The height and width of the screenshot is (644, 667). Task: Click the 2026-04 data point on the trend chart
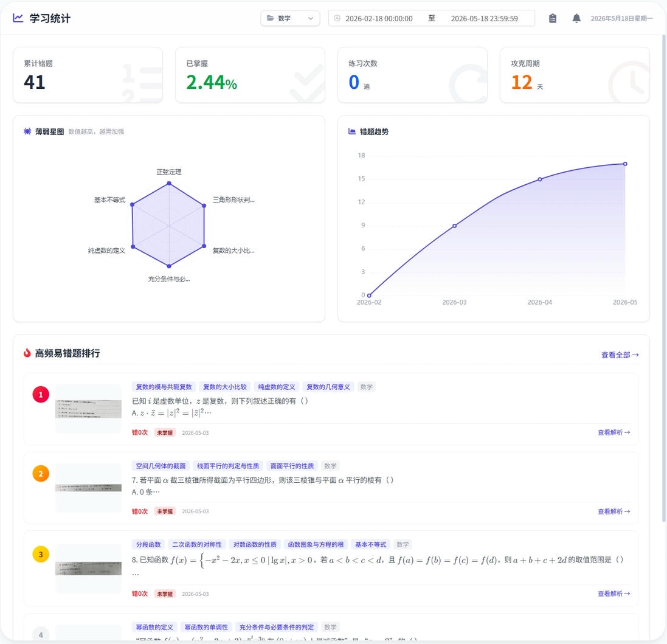point(540,179)
